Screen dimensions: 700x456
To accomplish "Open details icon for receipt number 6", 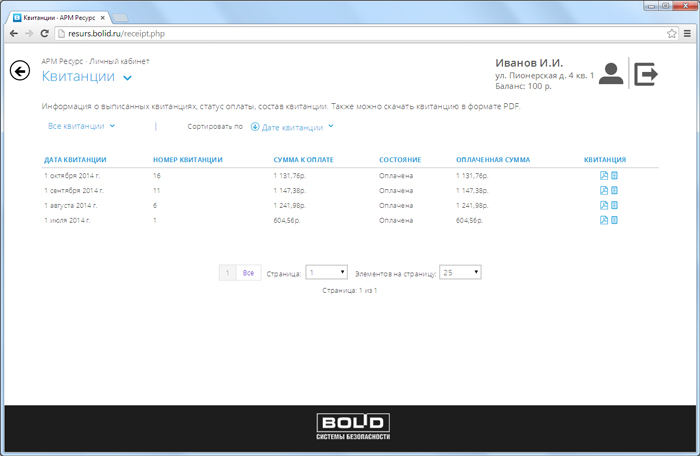I will [615, 205].
